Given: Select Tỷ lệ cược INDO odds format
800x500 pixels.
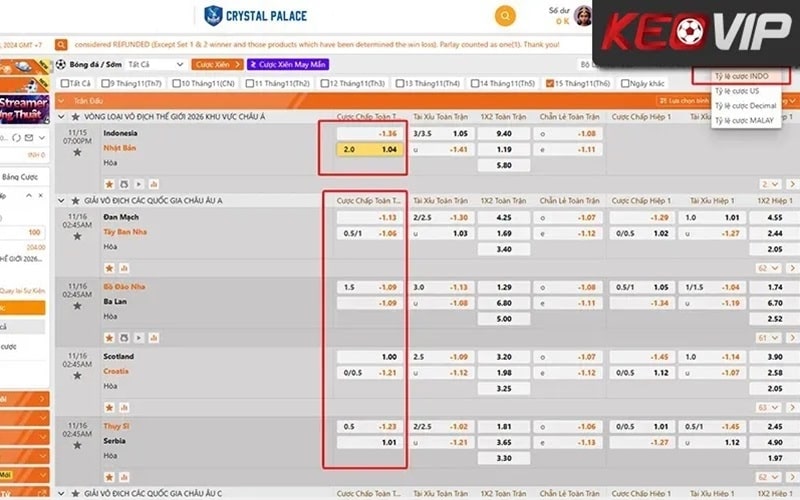Looking at the screenshot, I should pos(741,76).
